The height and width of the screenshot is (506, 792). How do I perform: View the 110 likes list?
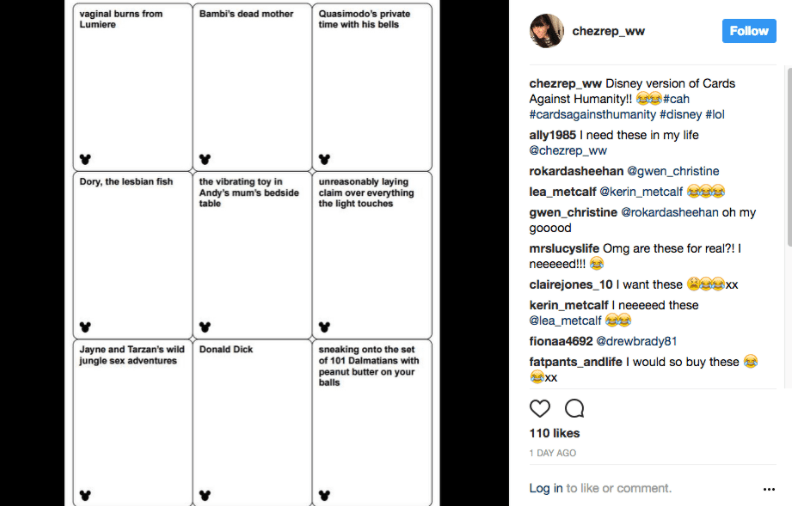[556, 433]
